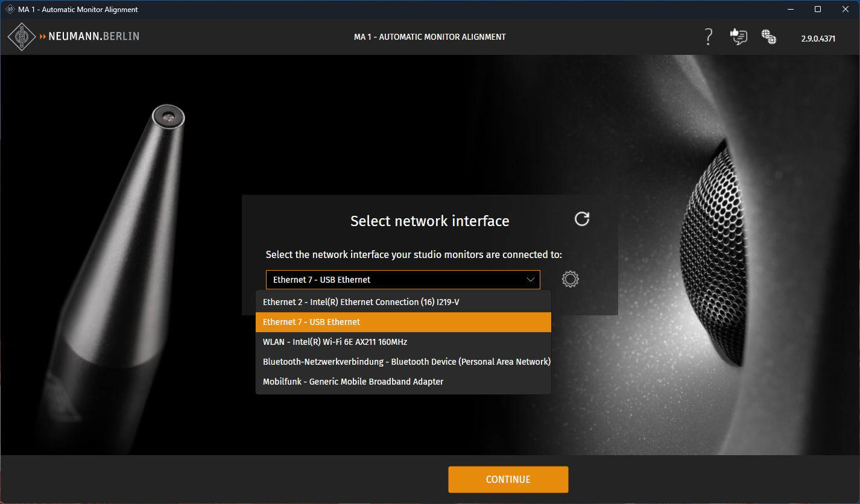The image size is (860, 504).
Task: Click the Select network interface heading
Action: pyautogui.click(x=429, y=221)
